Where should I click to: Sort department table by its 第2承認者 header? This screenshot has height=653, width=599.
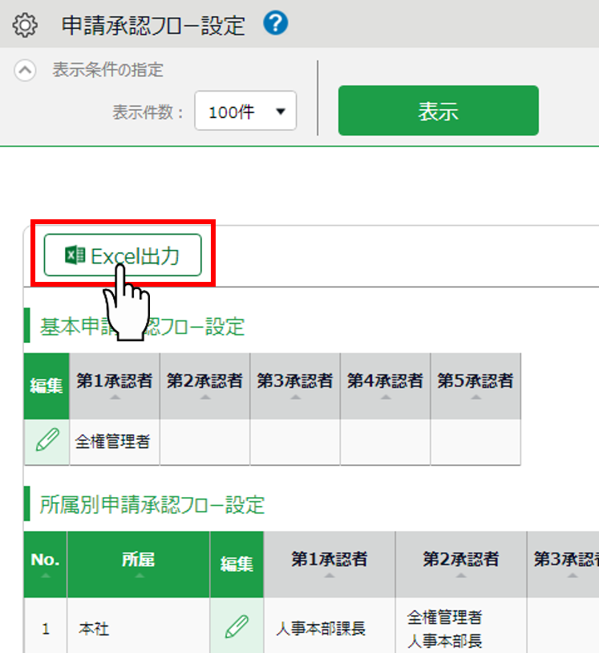[x=461, y=564]
